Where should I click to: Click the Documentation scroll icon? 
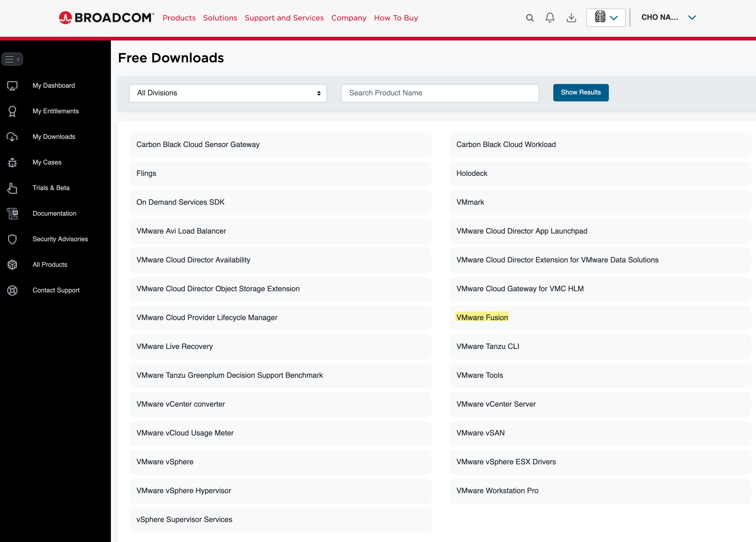point(12,214)
